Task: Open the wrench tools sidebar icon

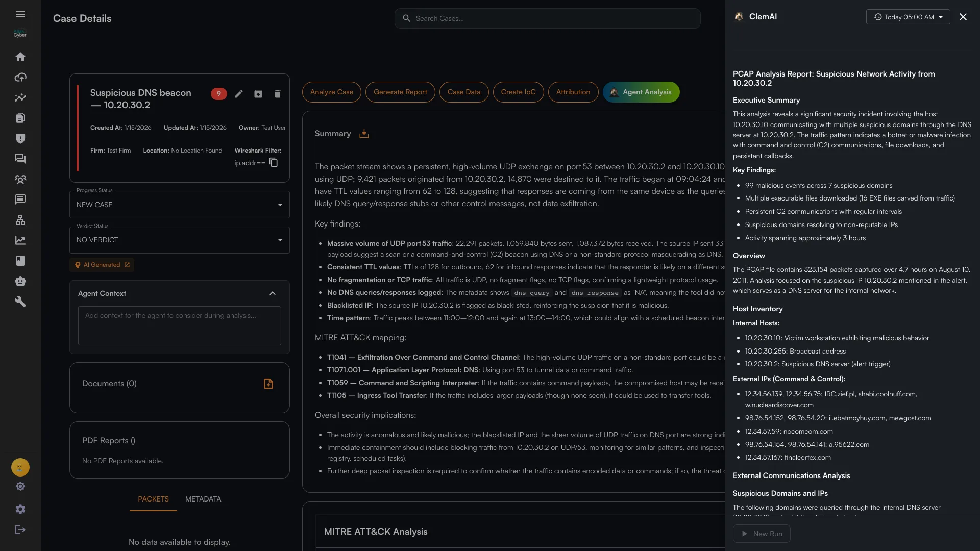Action: tap(20, 302)
